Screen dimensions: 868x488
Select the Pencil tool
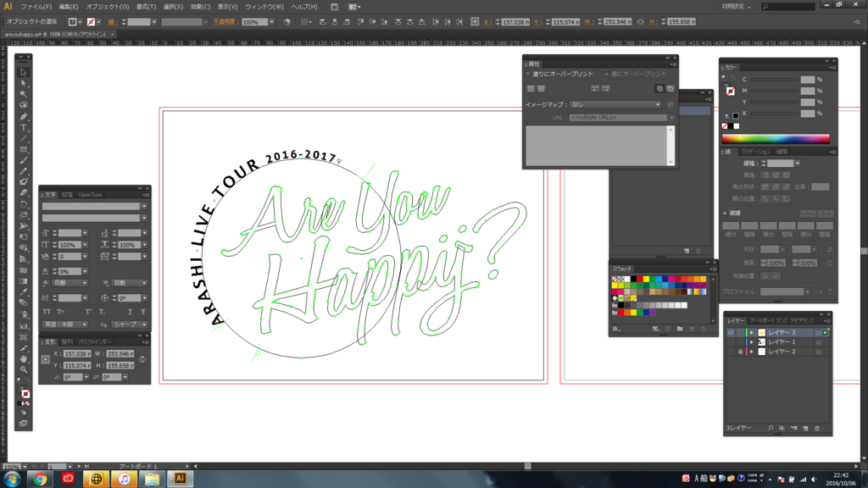[23, 171]
